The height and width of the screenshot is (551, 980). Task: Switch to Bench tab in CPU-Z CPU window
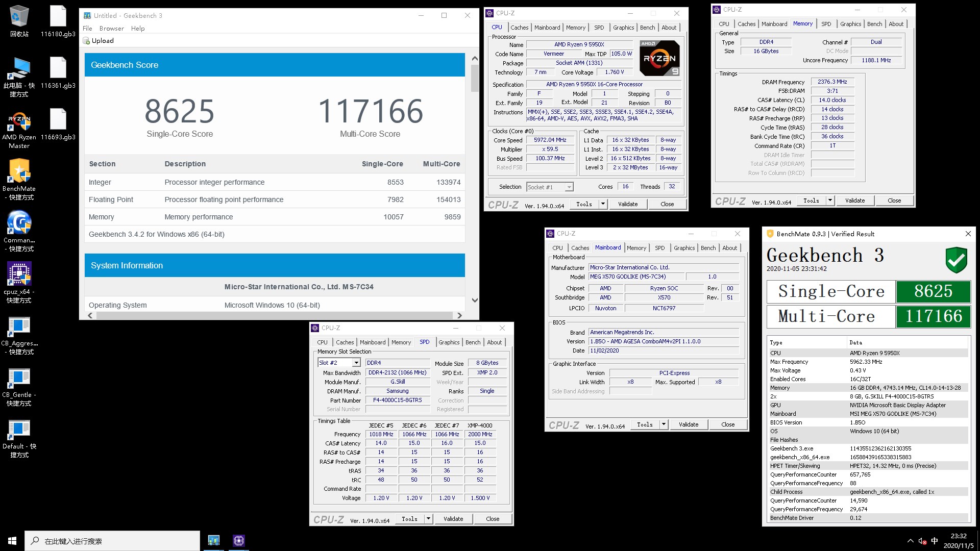click(647, 28)
